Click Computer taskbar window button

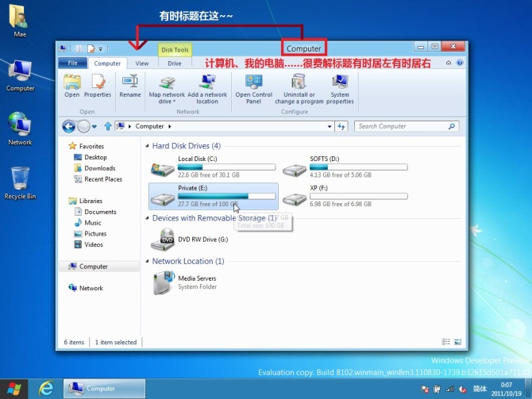104,389
